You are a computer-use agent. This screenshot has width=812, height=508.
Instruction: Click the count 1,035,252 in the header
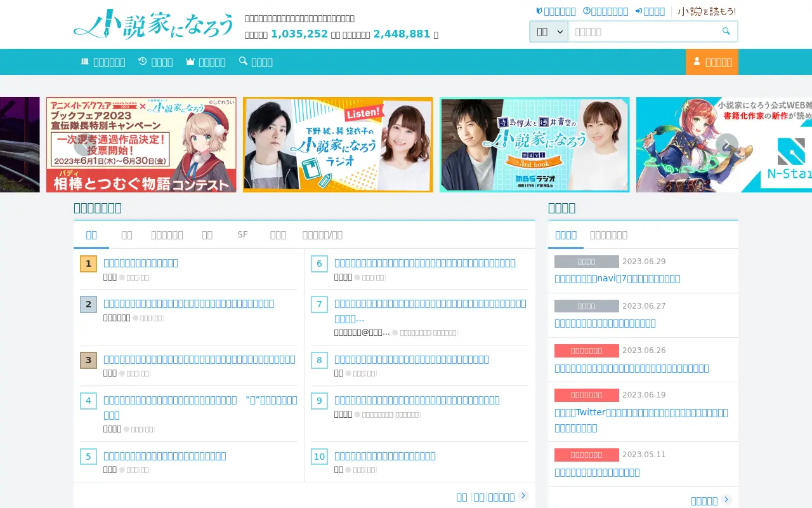[x=299, y=34]
